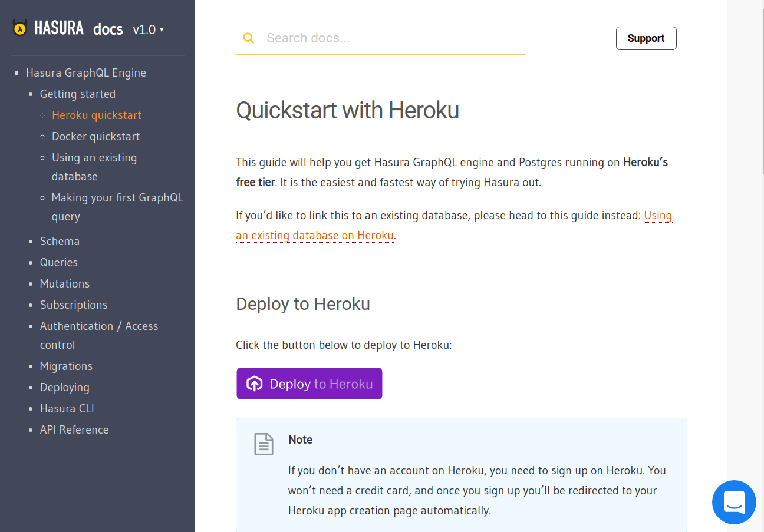Click the Support button
764x532 pixels.
tap(646, 38)
